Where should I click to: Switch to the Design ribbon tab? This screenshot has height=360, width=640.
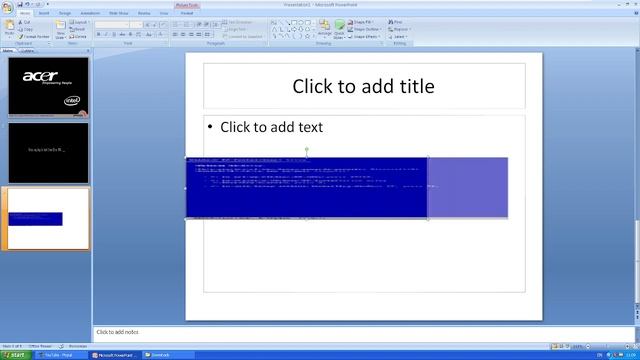click(64, 13)
